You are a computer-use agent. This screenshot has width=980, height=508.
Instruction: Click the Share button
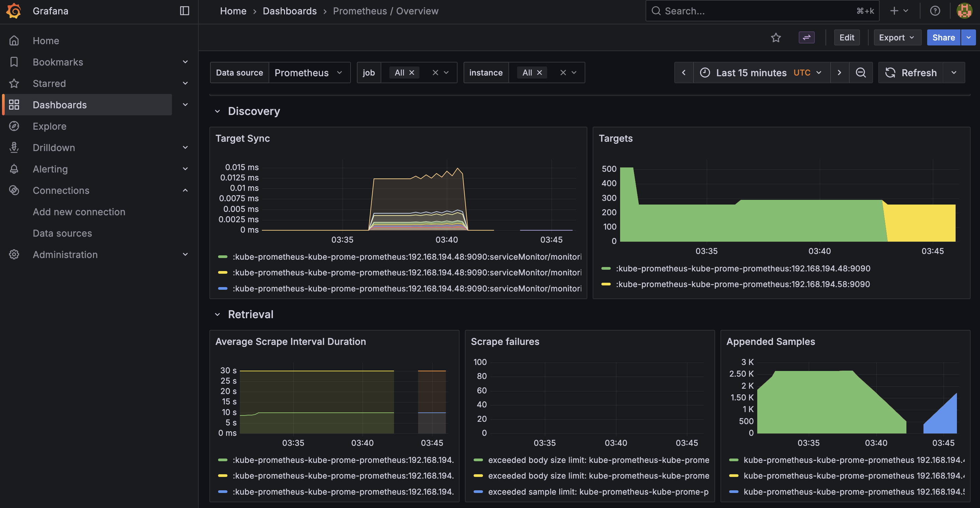[944, 37]
